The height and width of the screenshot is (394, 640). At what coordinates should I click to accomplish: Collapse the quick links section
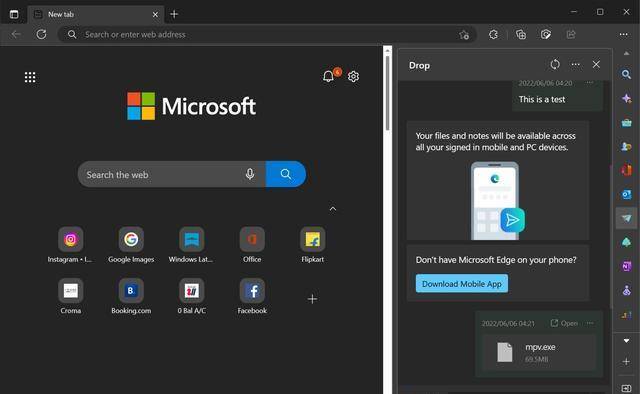click(x=333, y=209)
